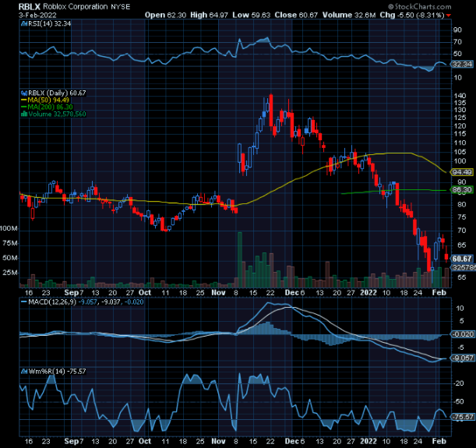Click the NYSE exchange label
The width and height of the screenshot is (476, 448).
pyautogui.click(x=121, y=7)
